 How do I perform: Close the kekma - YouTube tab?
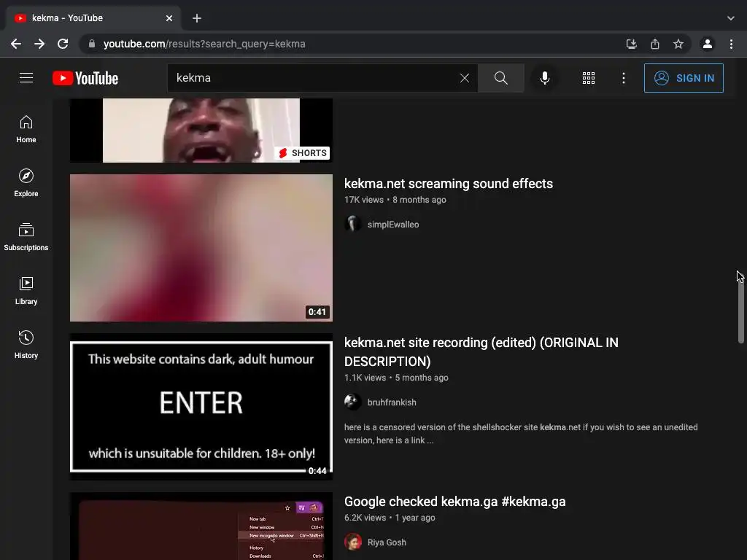(x=169, y=18)
